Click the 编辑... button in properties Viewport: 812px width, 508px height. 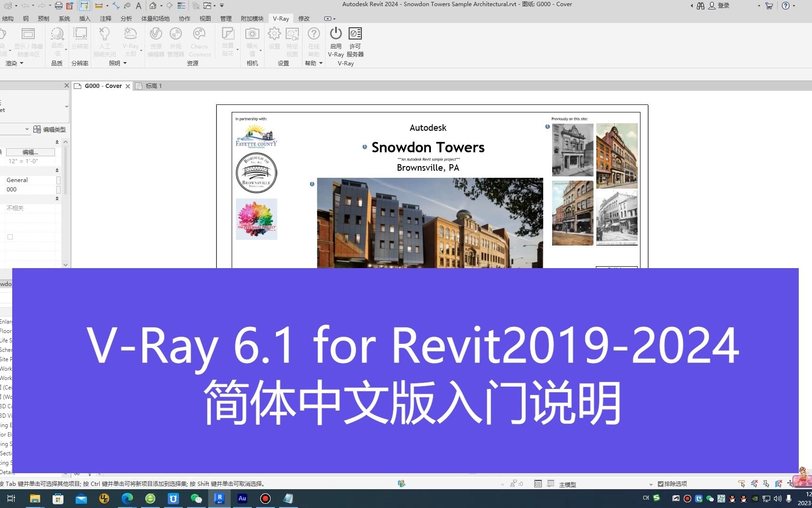(x=30, y=152)
